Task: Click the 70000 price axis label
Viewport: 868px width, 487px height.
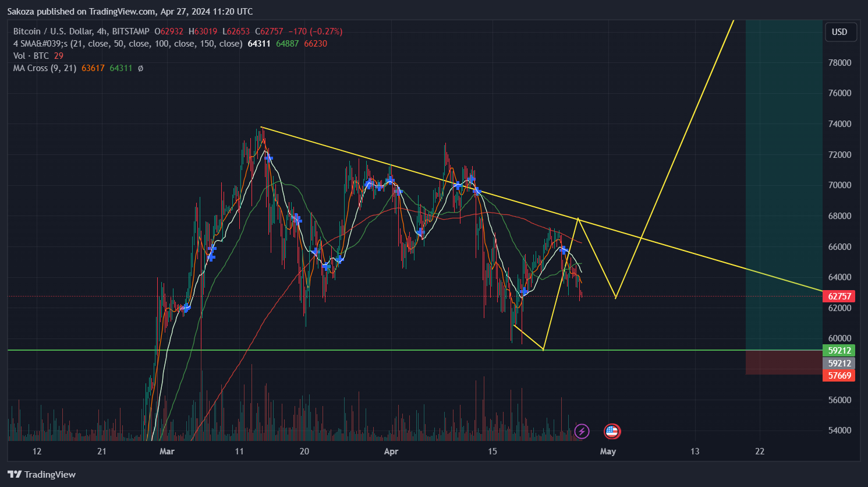Action: coord(839,185)
